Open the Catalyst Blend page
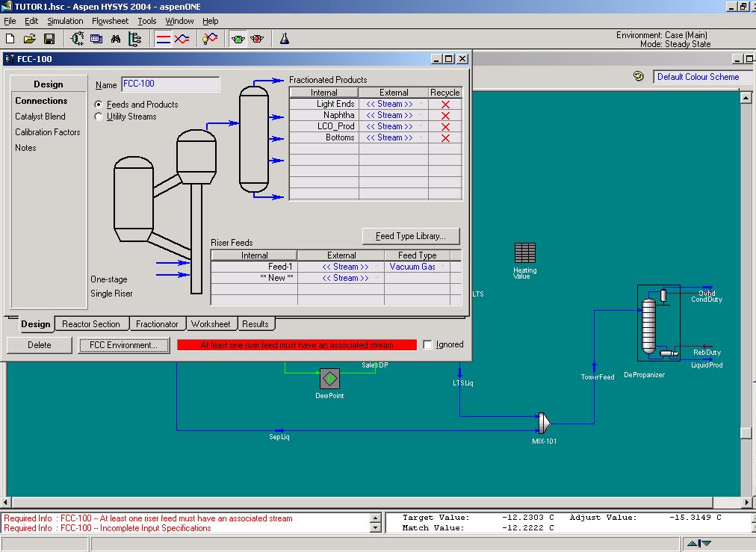Viewport: 756px width, 552px height. [x=40, y=117]
